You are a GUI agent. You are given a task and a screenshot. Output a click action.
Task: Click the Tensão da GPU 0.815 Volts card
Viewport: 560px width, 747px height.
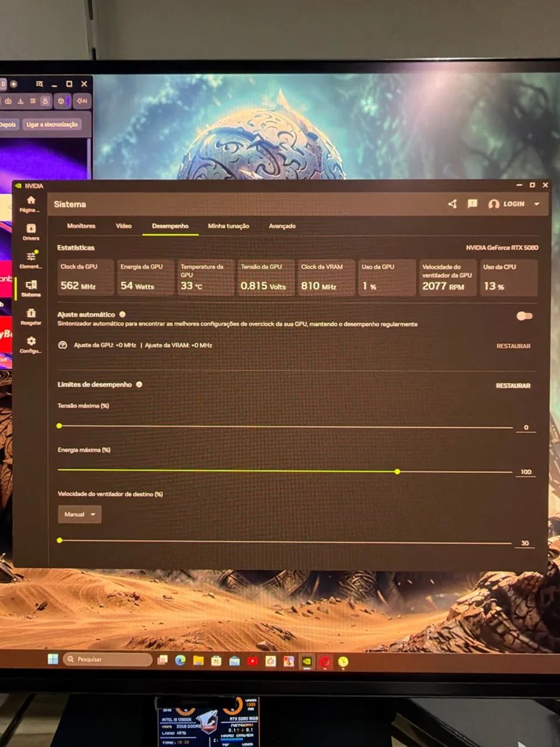[x=266, y=277]
